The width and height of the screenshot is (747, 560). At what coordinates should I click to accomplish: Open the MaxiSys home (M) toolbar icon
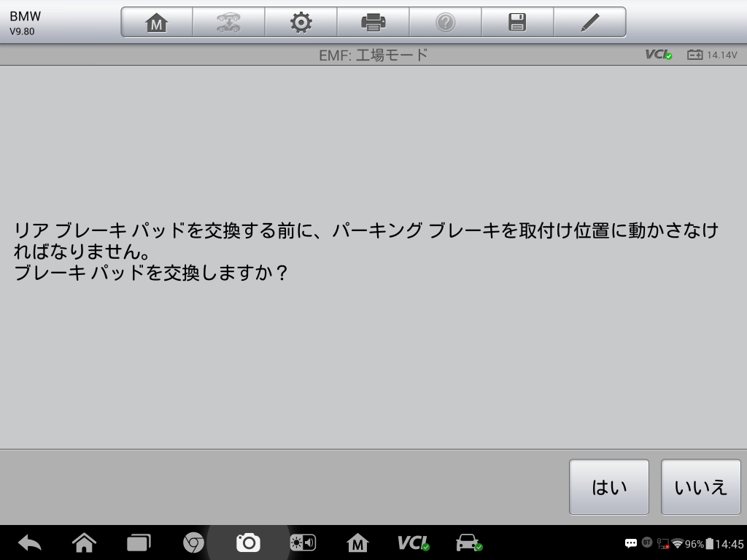pos(157,23)
